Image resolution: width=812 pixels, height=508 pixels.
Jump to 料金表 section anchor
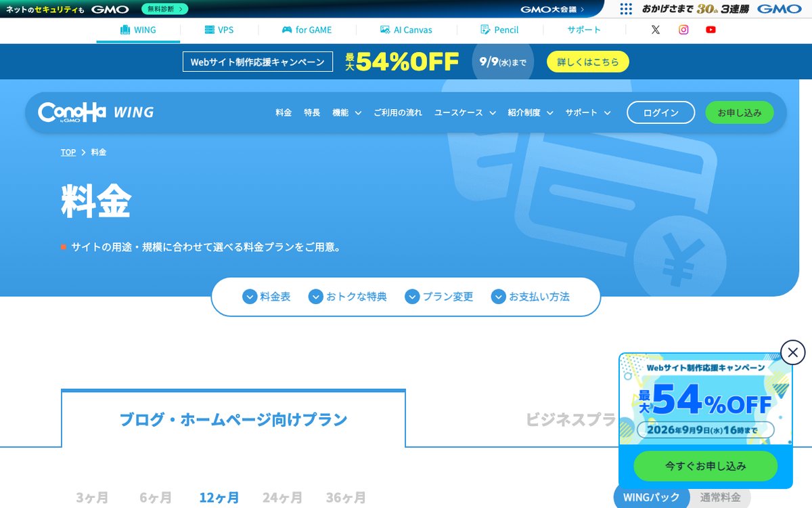pos(267,297)
